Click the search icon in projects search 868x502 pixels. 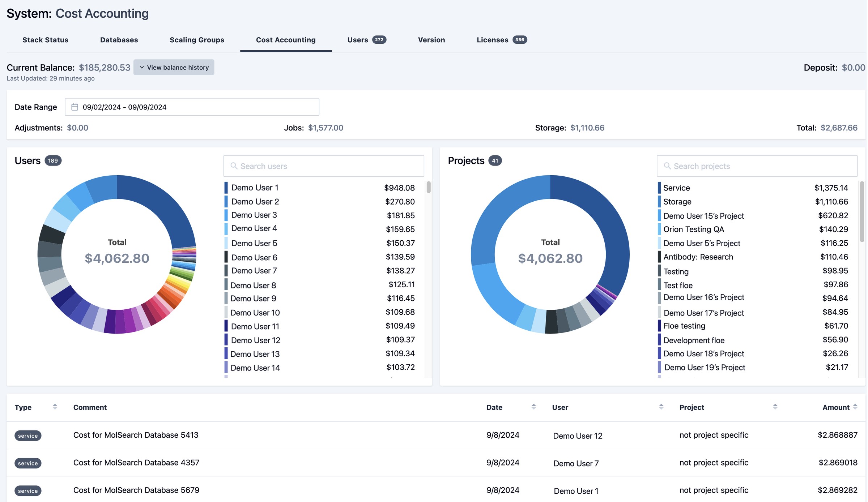coord(667,166)
